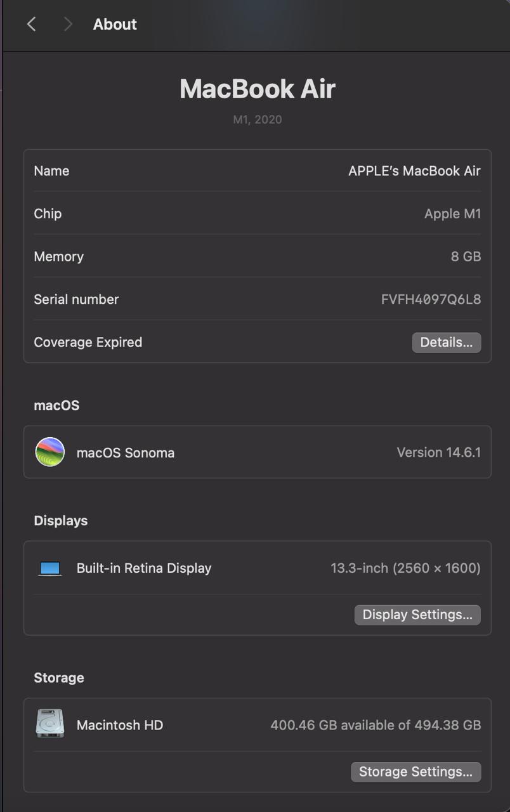Image resolution: width=510 pixels, height=812 pixels.
Task: Click the macOS Sonoma logo icon
Action: pos(50,452)
